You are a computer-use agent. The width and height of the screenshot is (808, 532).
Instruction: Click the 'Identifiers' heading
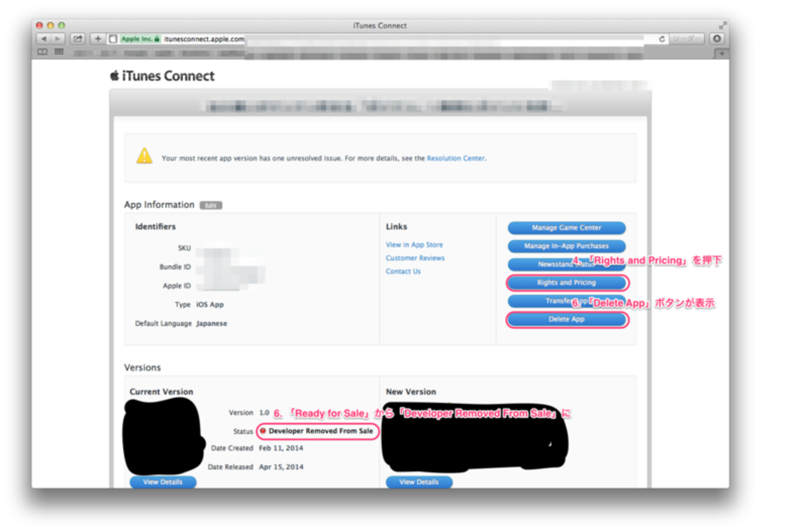(156, 227)
